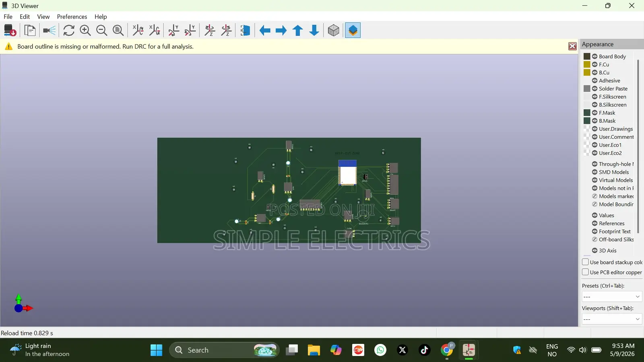This screenshot has height=362, width=644.
Task: Click Board Body color swatch
Action: coord(587,56)
